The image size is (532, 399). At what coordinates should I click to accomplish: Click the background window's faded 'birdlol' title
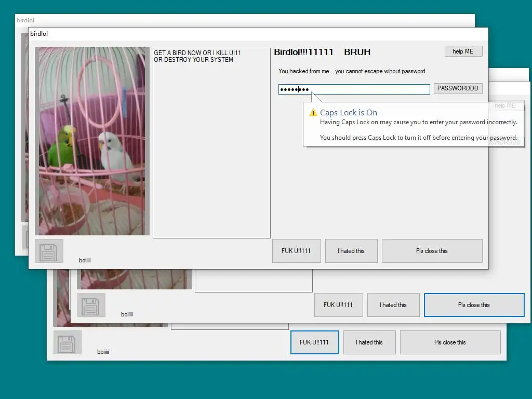pos(25,20)
